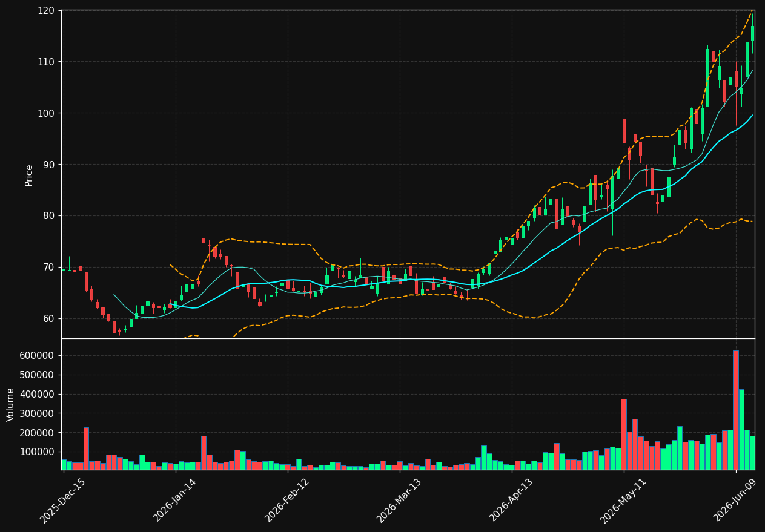Click the 100 price tick label

click(46, 113)
